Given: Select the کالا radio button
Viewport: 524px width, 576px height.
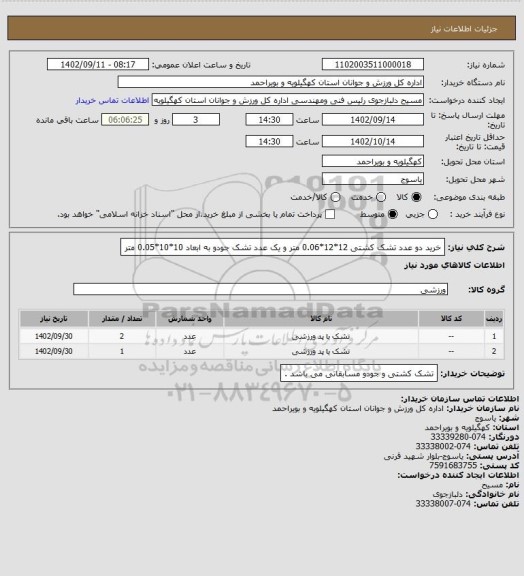Looking at the screenshot, I should pyautogui.click(x=416, y=197).
